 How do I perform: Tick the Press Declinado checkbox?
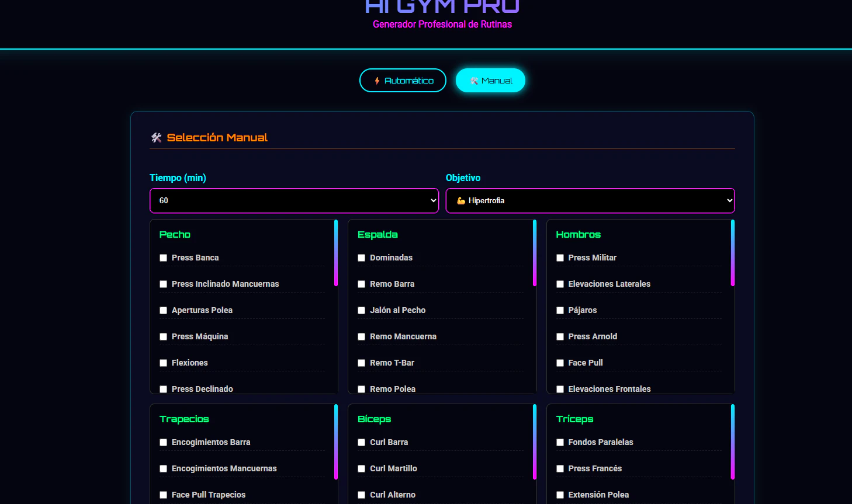tap(164, 389)
